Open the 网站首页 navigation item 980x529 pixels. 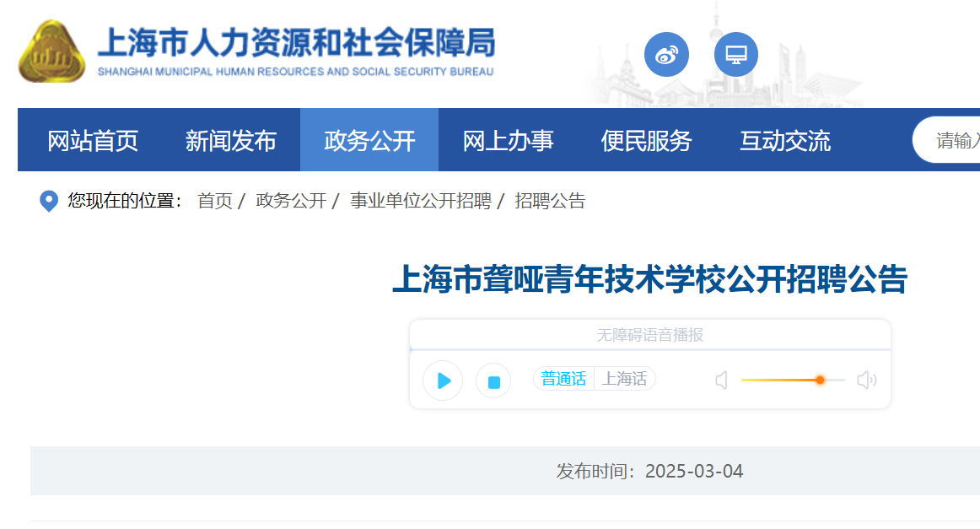pyautogui.click(x=93, y=141)
